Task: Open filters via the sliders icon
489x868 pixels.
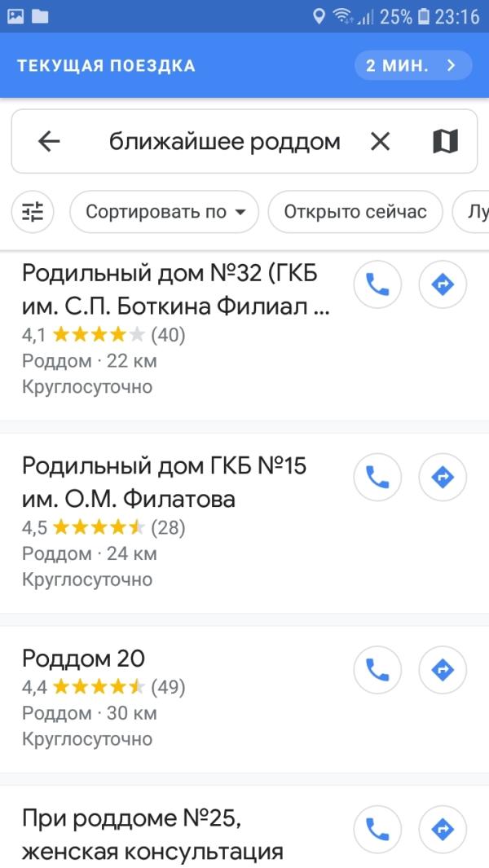Action: click(31, 212)
